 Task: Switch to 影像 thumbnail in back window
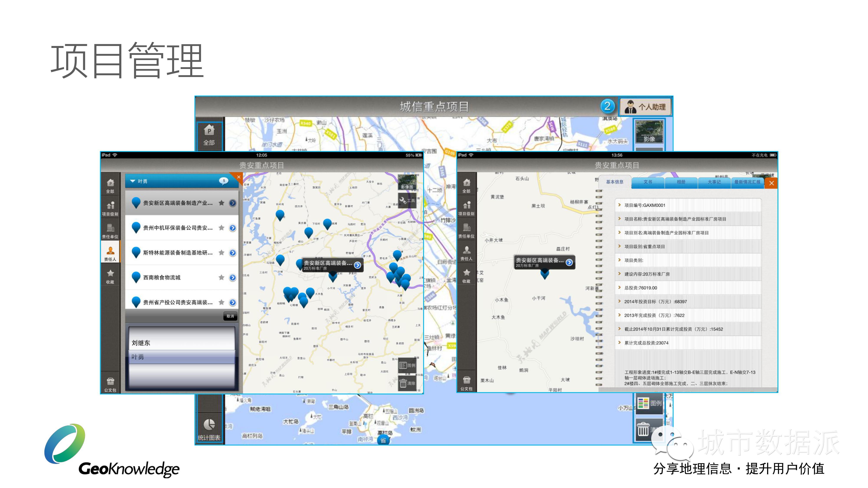(x=649, y=132)
